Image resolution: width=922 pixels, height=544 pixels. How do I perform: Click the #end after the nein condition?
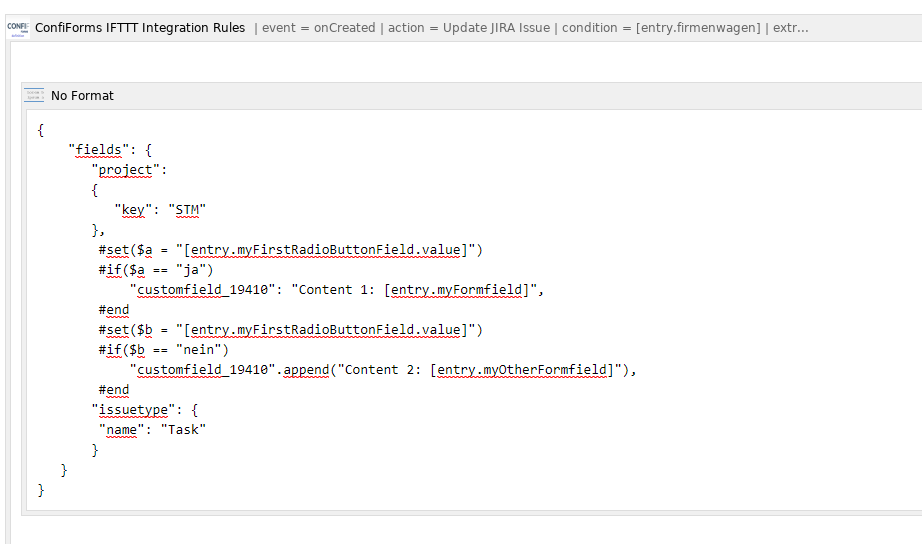coord(113,390)
